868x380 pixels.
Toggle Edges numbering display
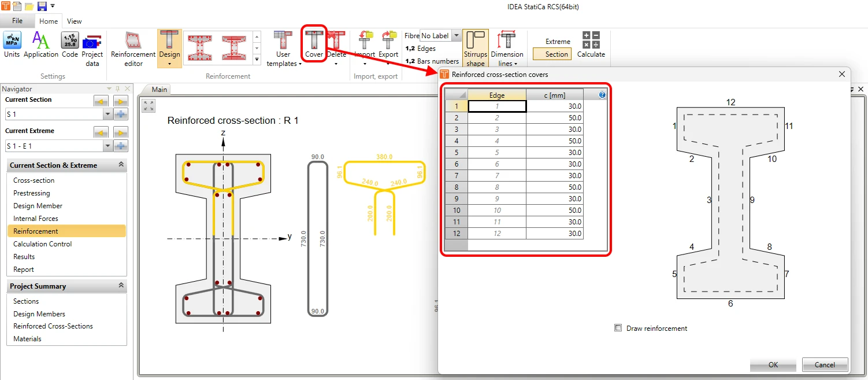point(420,49)
